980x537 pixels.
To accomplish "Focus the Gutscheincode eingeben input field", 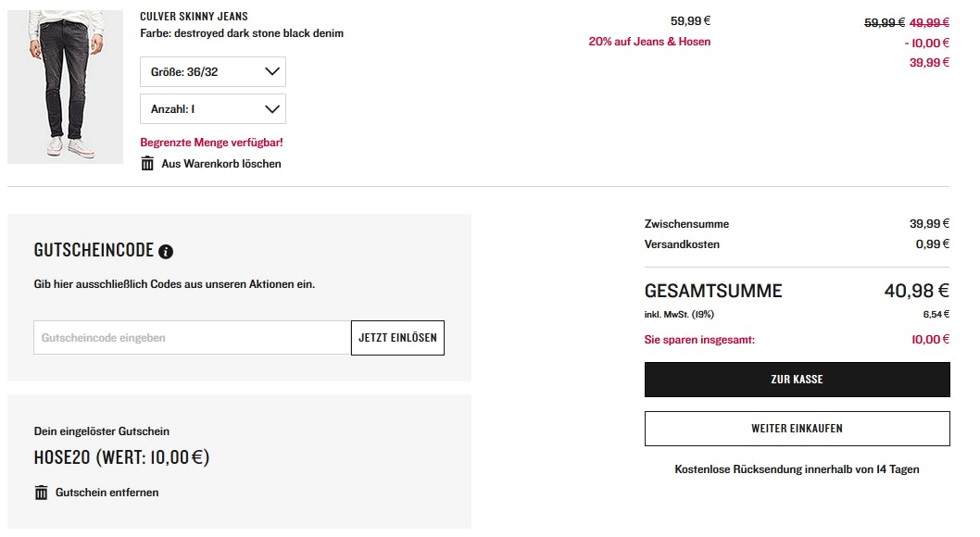I will pyautogui.click(x=192, y=338).
